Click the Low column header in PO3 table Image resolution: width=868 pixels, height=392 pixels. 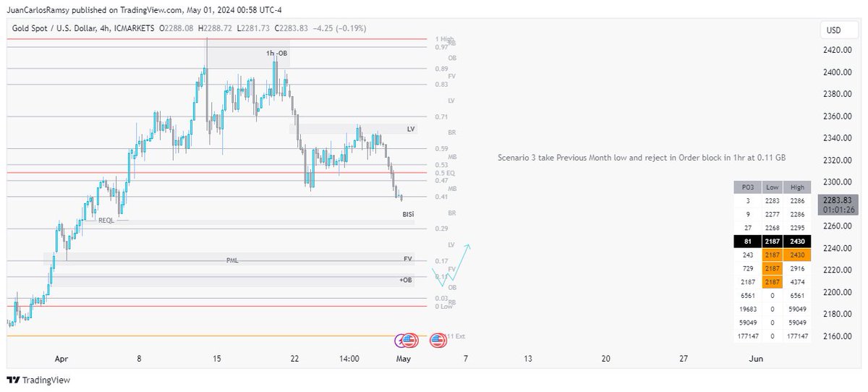pyautogui.click(x=773, y=187)
